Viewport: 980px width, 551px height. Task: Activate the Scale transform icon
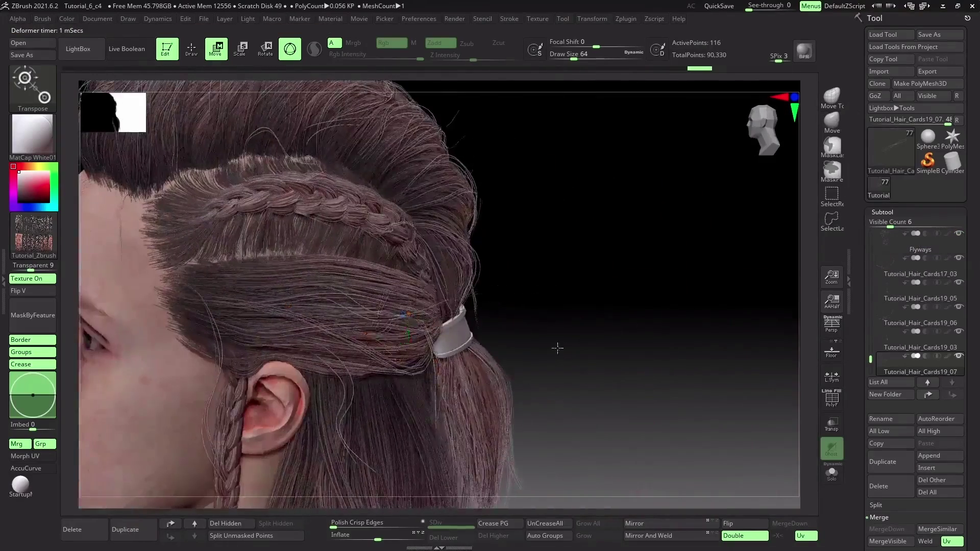click(240, 49)
